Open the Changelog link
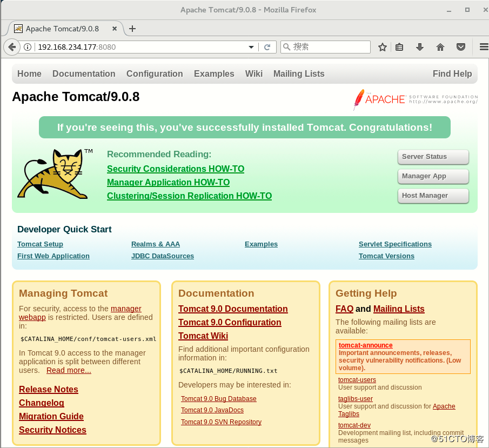Viewport: 489px width, 448px height. coord(42,403)
